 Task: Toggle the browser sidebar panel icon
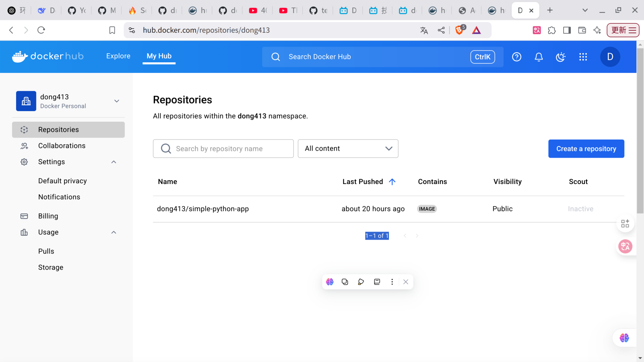coord(567,30)
